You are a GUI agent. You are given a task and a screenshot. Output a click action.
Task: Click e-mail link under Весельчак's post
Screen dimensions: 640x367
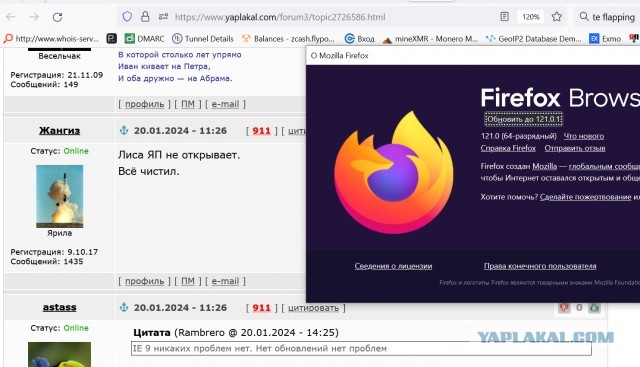pyautogui.click(x=225, y=104)
